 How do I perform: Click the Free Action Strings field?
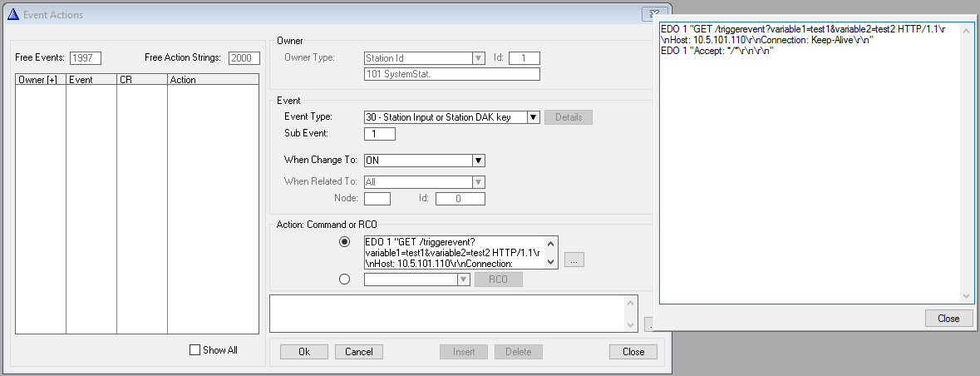click(244, 58)
